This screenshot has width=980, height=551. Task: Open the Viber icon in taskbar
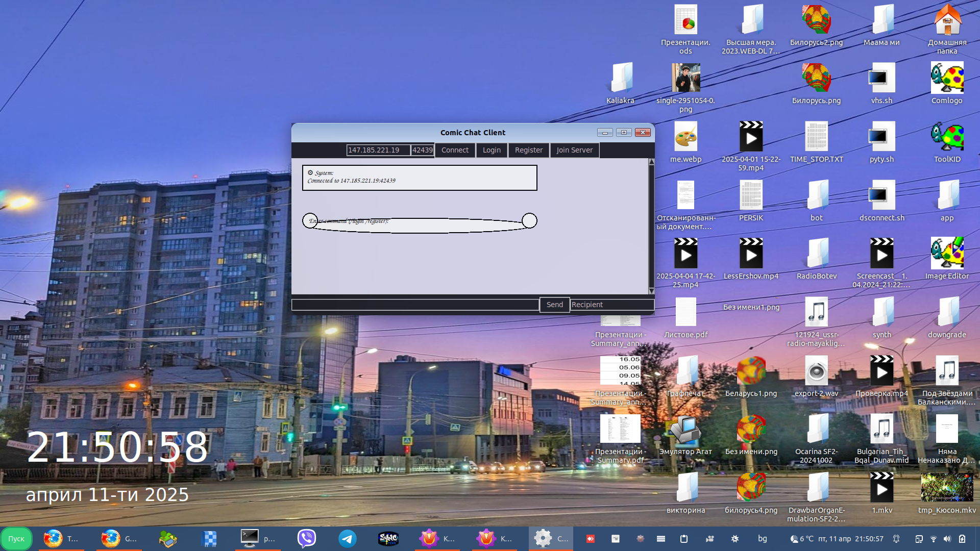point(306,539)
